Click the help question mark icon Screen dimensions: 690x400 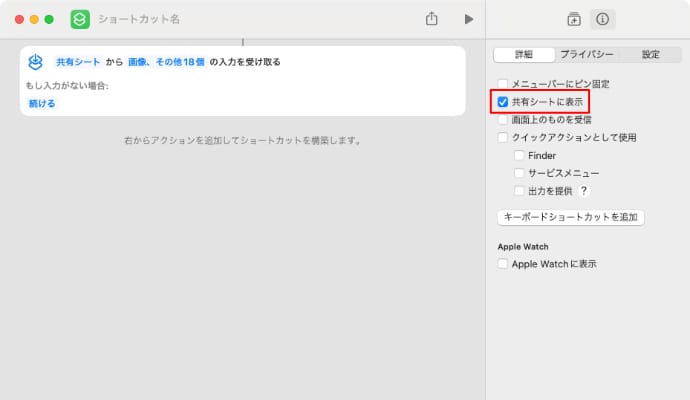pyautogui.click(x=584, y=191)
